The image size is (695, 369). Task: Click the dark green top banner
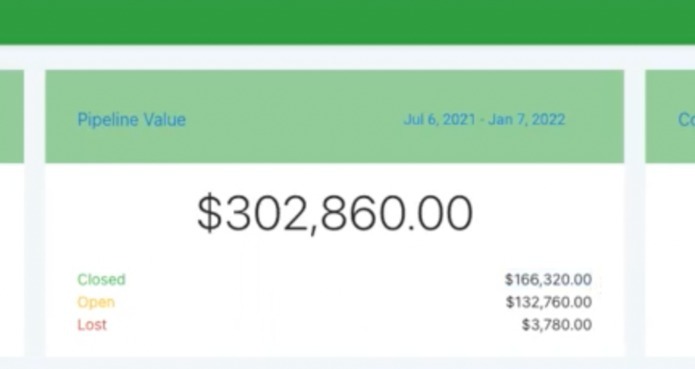(x=348, y=21)
